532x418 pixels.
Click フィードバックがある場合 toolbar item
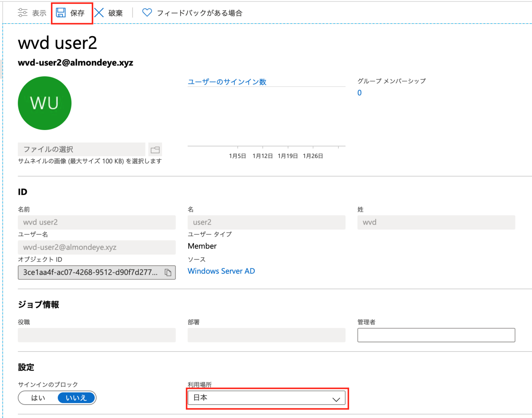(x=200, y=13)
